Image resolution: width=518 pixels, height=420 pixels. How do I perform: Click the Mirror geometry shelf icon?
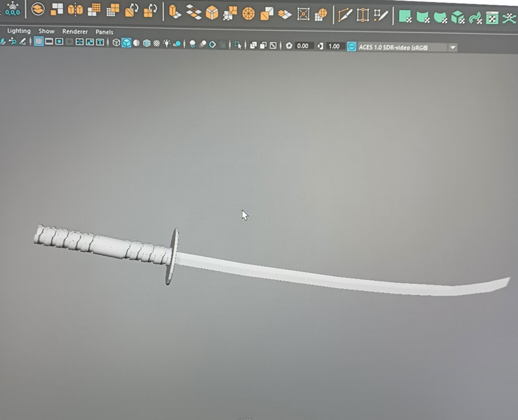pyautogui.click(x=75, y=10)
